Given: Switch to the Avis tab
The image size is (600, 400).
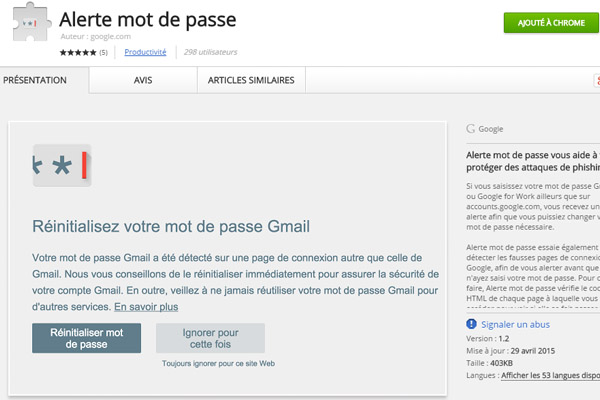Looking at the screenshot, I should [x=143, y=80].
